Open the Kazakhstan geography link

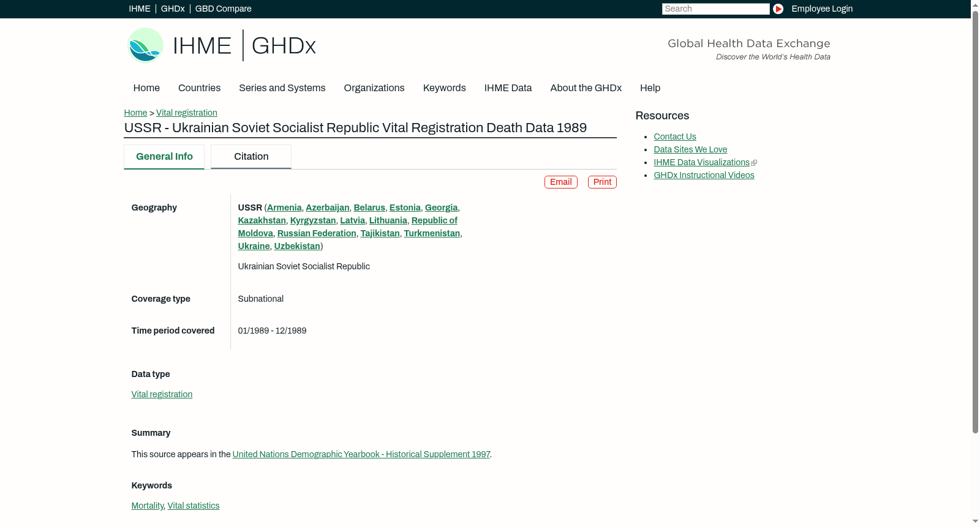coord(262,220)
